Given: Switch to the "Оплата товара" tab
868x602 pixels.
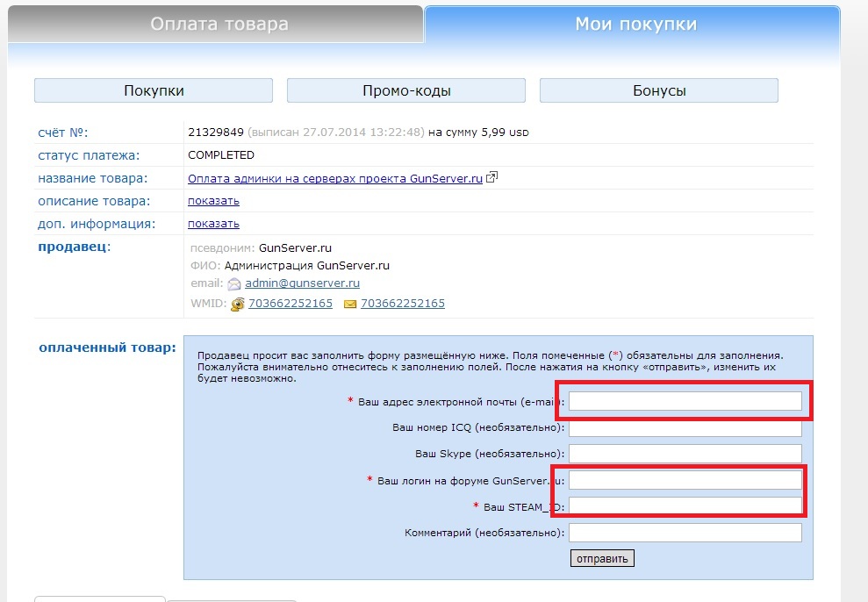Looking at the screenshot, I should pos(219,25).
